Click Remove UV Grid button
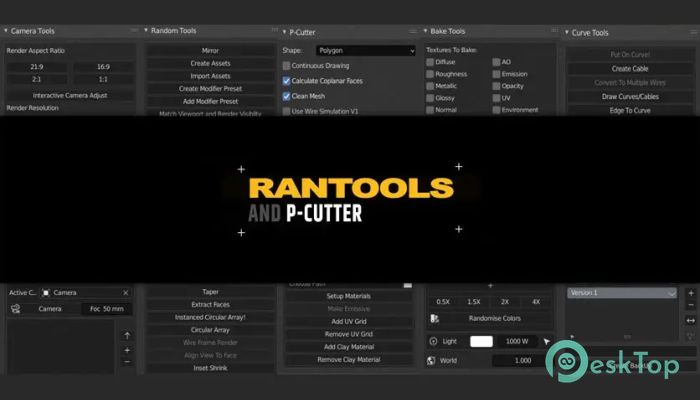 tap(349, 334)
